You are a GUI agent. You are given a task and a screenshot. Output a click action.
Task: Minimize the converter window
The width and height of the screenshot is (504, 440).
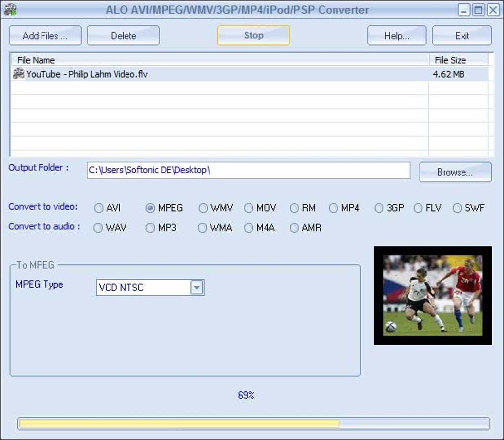coord(464,10)
